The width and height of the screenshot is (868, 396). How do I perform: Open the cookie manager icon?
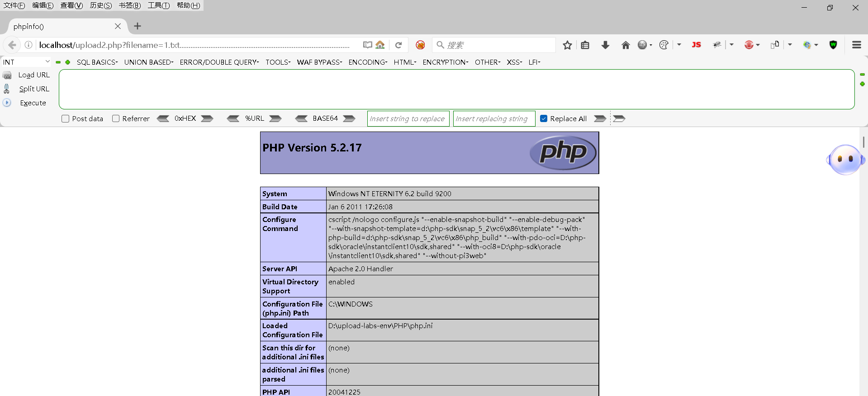click(x=664, y=45)
